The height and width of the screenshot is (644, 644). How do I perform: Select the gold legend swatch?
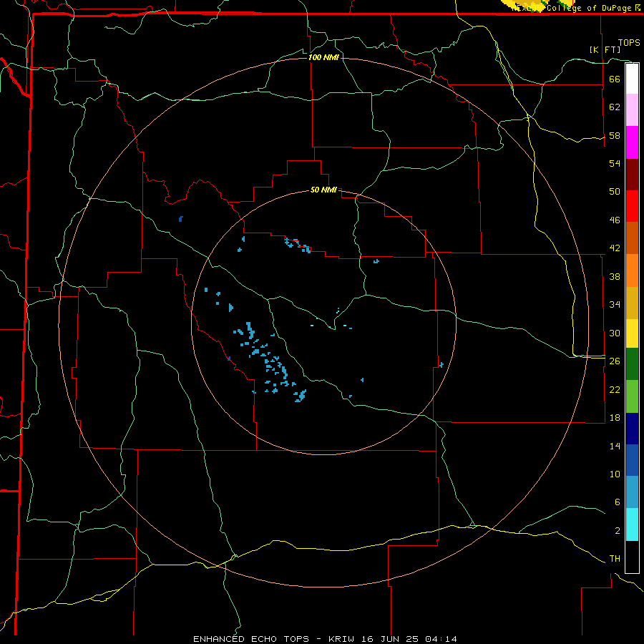pos(632,303)
